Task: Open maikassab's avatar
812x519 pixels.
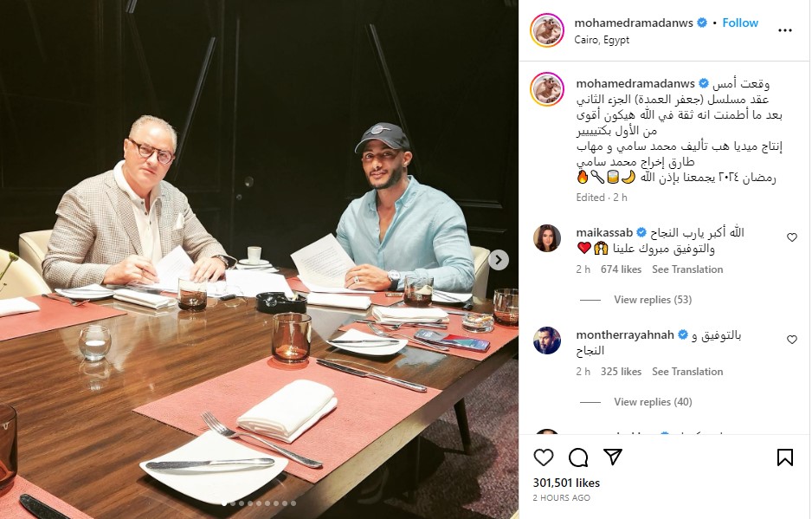Action: 547,238
